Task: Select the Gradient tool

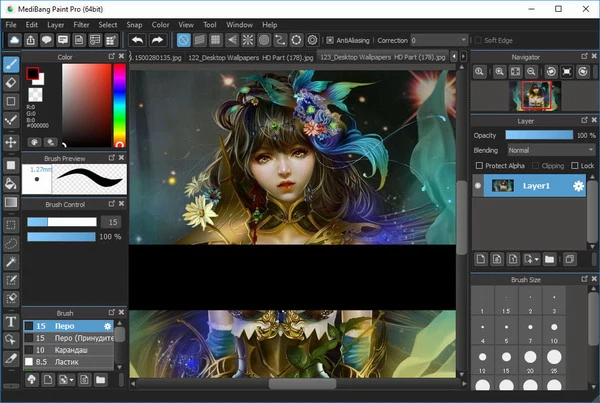Action: pyautogui.click(x=11, y=202)
